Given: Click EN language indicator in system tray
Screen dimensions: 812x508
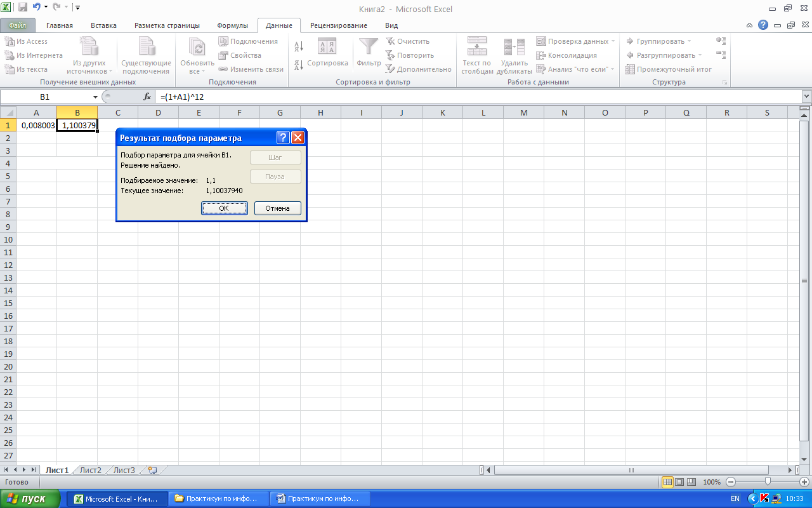Looking at the screenshot, I should 735,499.
